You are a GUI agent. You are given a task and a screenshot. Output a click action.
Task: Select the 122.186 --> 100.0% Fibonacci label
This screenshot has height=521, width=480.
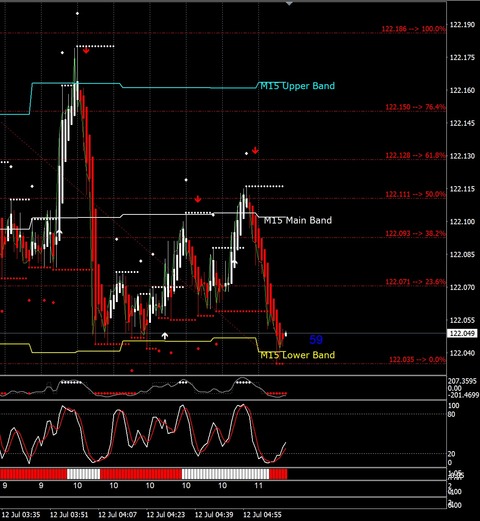(x=413, y=29)
